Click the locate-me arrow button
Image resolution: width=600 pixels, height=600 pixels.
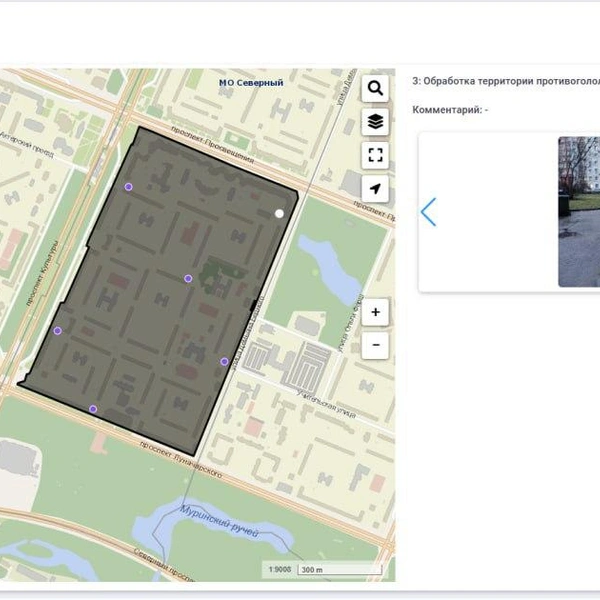coord(375,188)
